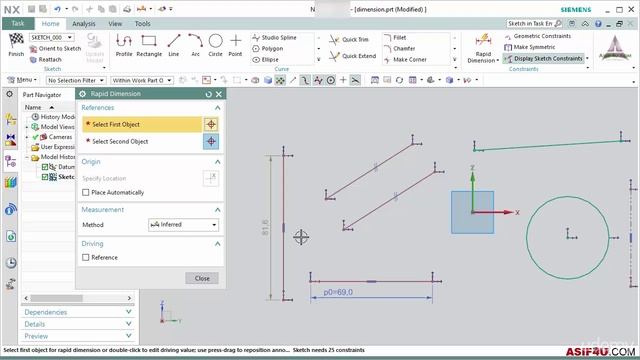Activate Quick Trim
This screenshot has width=640, height=360.
[x=349, y=40]
